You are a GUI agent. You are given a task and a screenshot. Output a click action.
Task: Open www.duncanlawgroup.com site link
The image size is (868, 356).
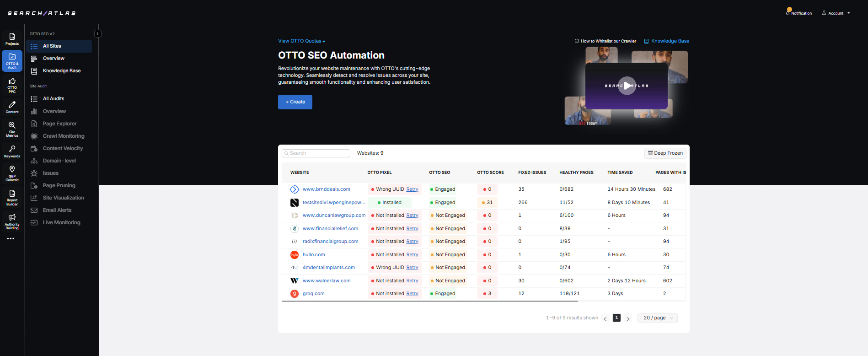[x=334, y=216]
